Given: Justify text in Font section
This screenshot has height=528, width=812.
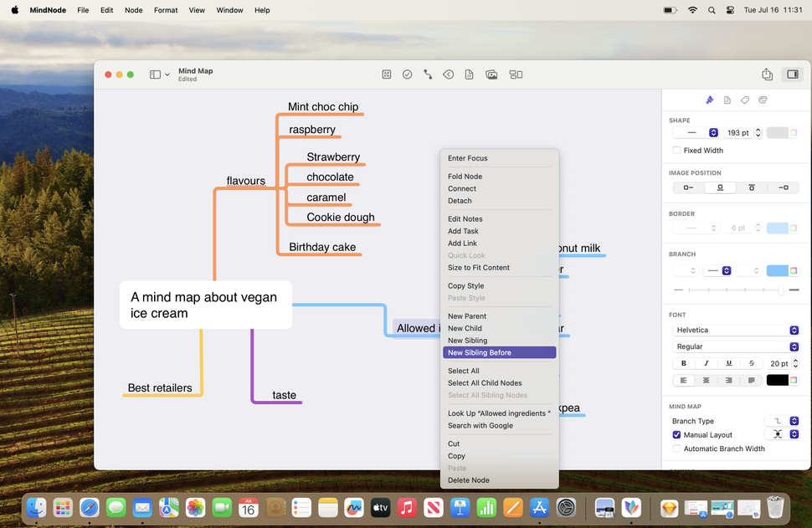Looking at the screenshot, I should (752, 381).
